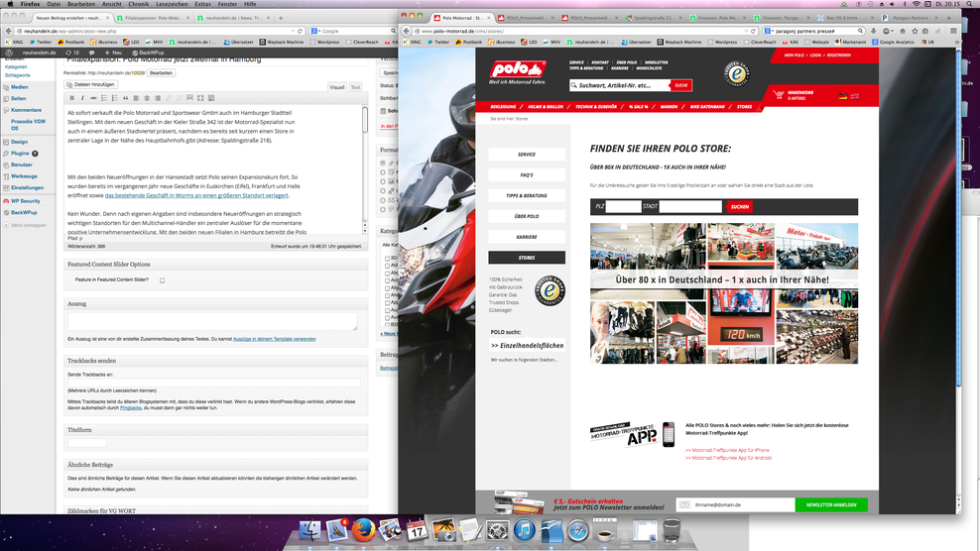Insert More tag in editor toolbar
The height and width of the screenshot is (551, 980).
pyautogui.click(x=189, y=98)
